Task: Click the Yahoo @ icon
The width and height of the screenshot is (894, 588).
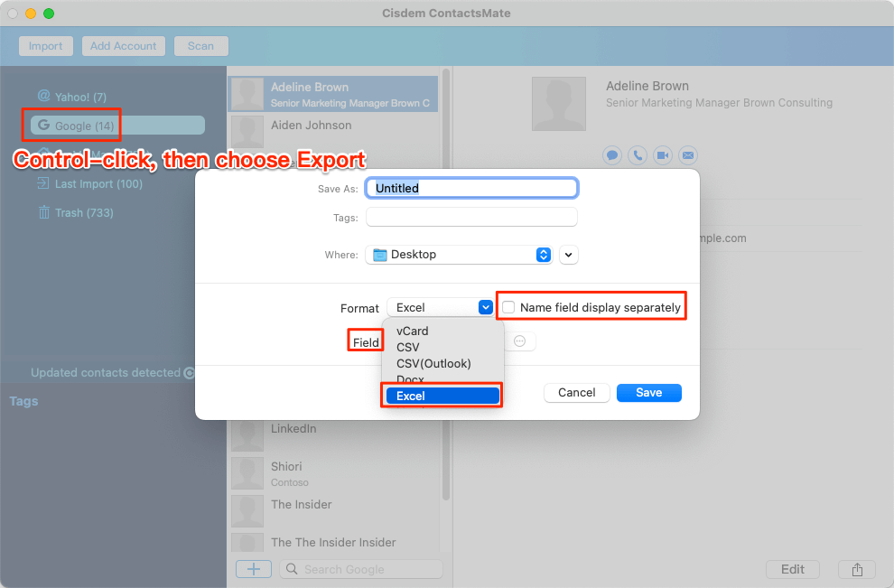Action: coord(43,96)
